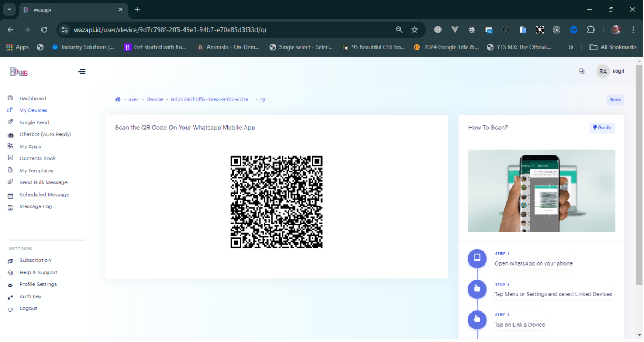The width and height of the screenshot is (644, 342).
Task: Open My Templates in the sidebar
Action: pos(36,171)
